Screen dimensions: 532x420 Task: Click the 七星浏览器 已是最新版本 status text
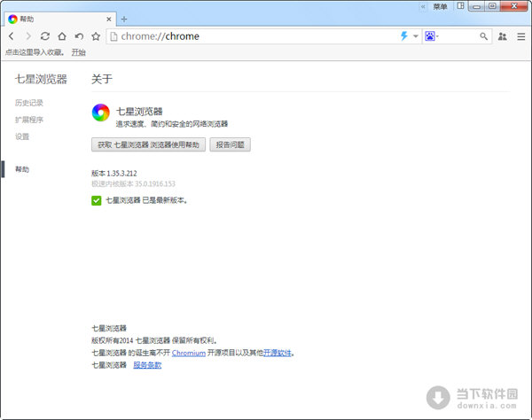[x=146, y=200]
